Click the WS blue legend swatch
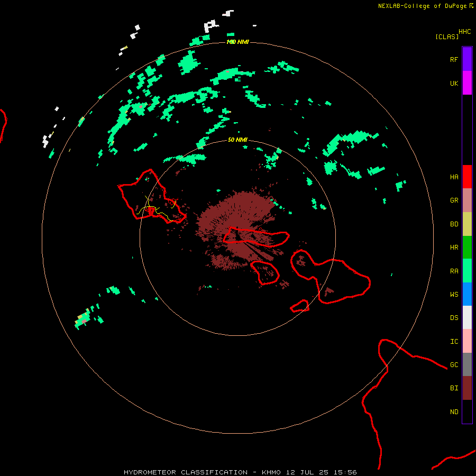 click(467, 294)
